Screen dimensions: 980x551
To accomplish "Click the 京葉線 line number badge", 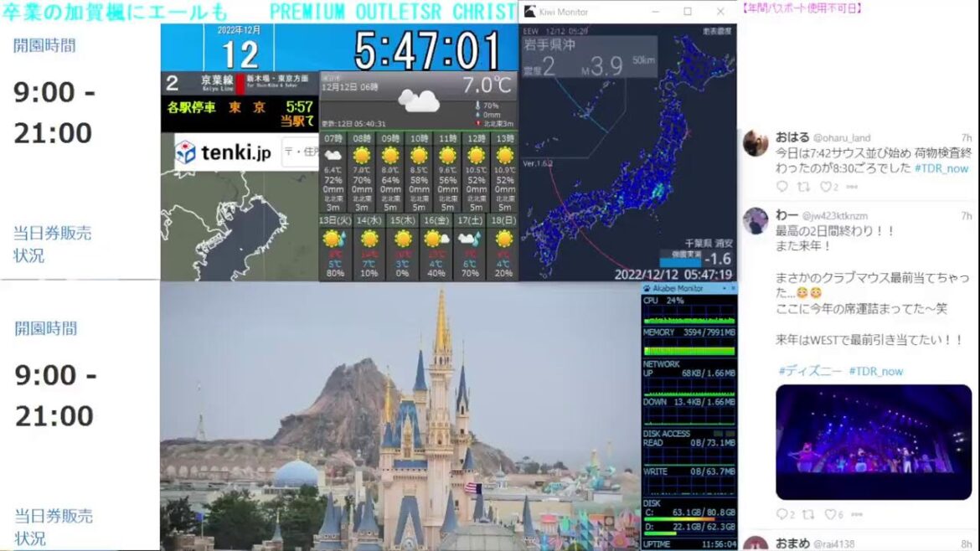I will click(x=171, y=85).
